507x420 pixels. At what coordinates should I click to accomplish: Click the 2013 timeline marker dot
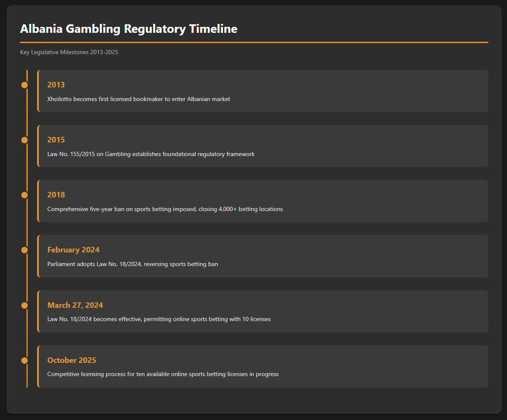pos(24,85)
